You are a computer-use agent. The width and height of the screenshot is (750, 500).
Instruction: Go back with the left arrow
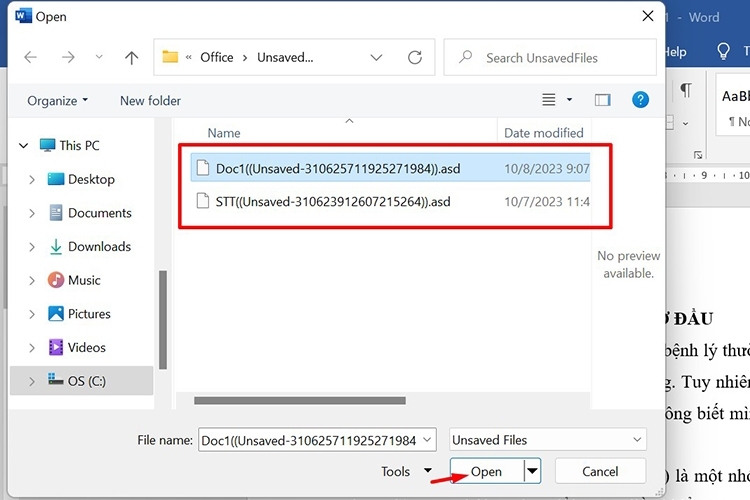[31, 57]
